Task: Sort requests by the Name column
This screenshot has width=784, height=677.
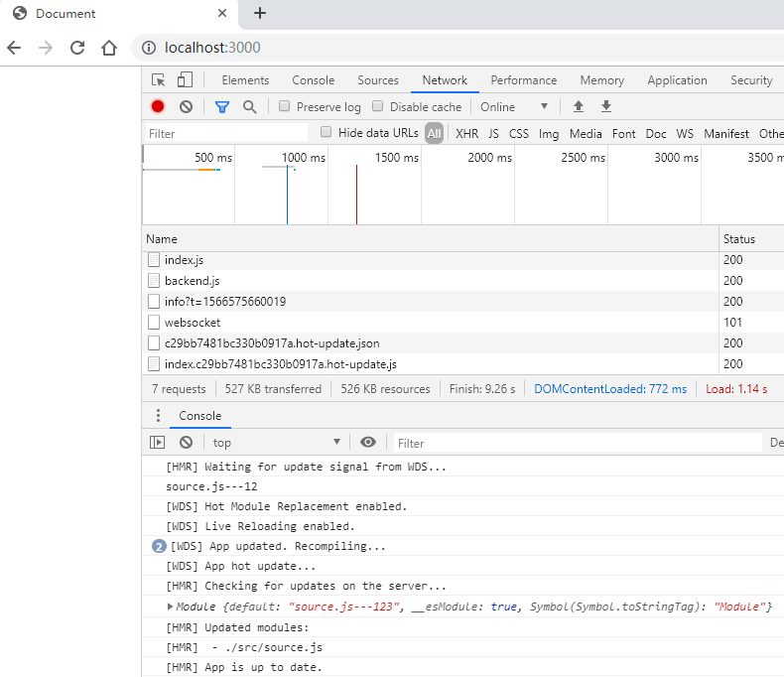Action: point(430,239)
